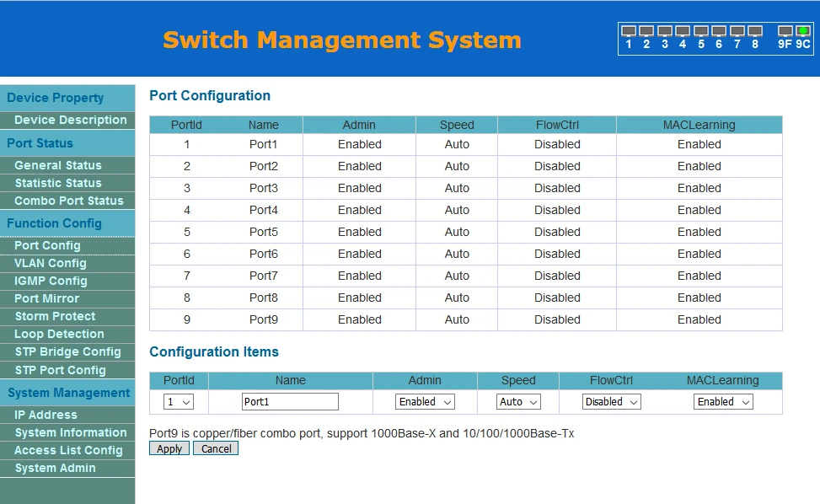Select Combo Port Status menu item

coord(68,201)
